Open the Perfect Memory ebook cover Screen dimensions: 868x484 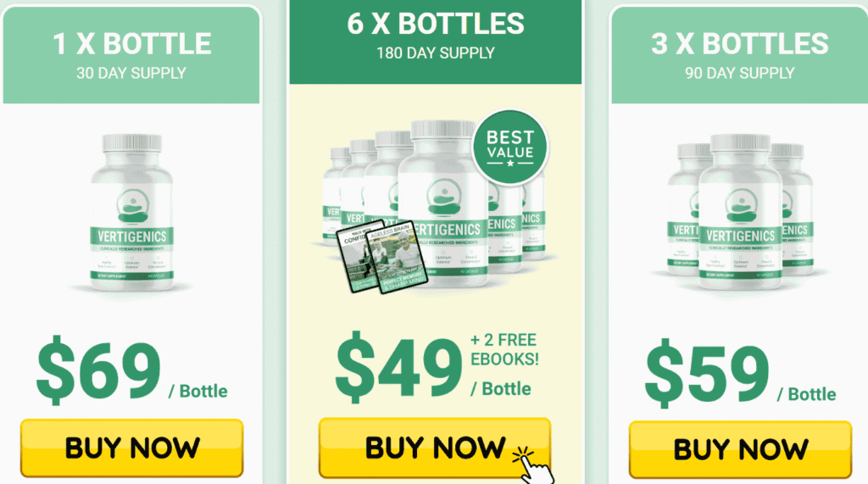point(398,256)
